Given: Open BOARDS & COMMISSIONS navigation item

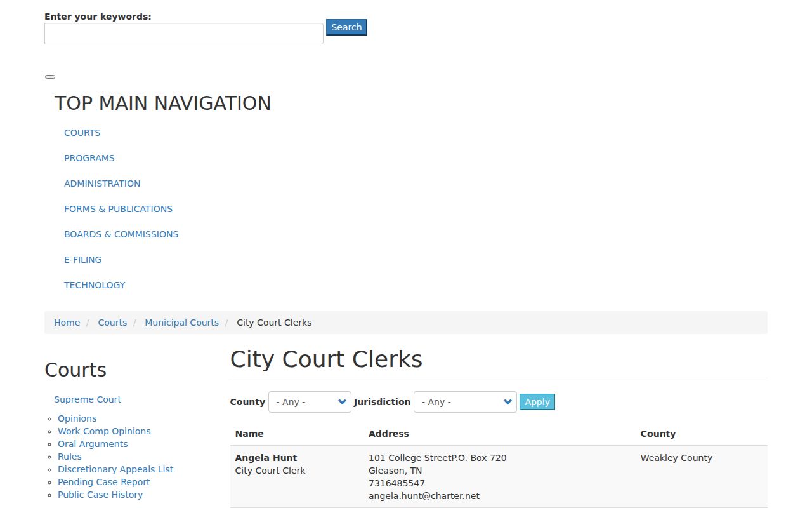Looking at the screenshot, I should point(121,234).
